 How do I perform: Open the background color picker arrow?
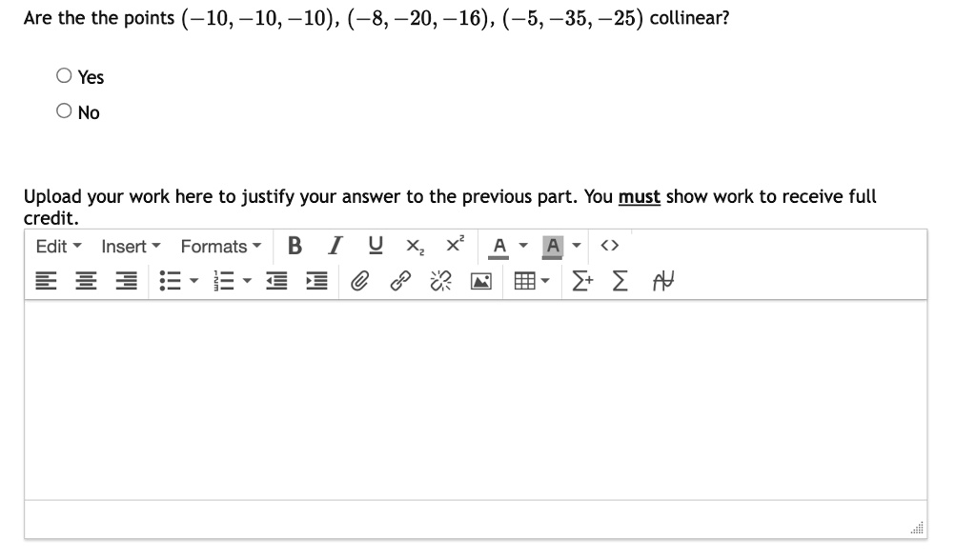point(577,246)
